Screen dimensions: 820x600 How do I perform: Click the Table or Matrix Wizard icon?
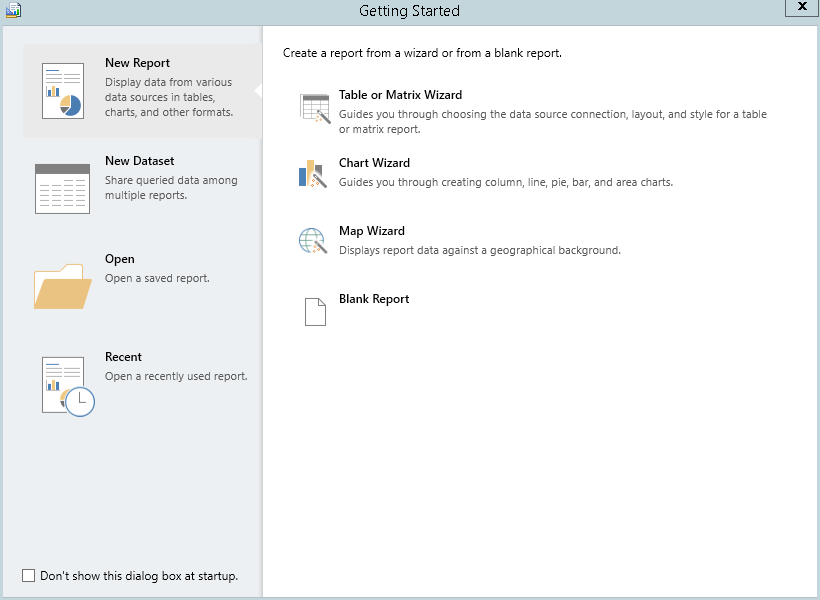point(315,108)
